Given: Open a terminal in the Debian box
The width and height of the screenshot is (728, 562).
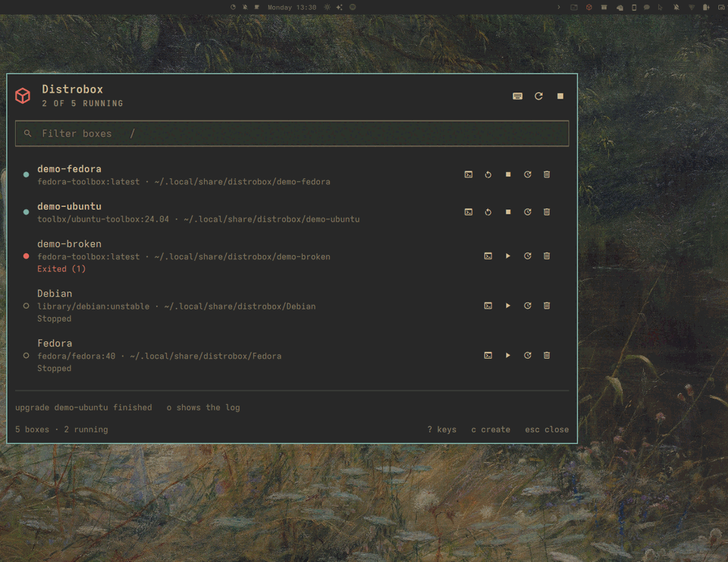Looking at the screenshot, I should [488, 306].
